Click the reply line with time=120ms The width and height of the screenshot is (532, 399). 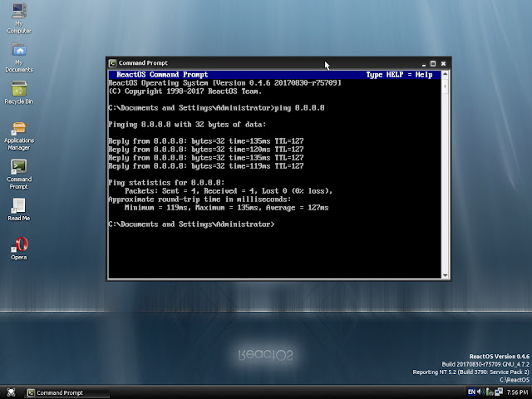point(206,150)
